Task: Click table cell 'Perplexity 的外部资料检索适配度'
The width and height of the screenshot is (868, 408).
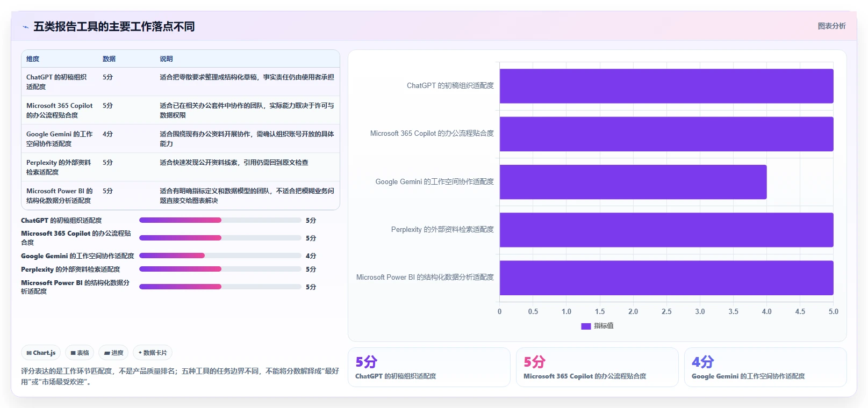Action: tap(59, 167)
